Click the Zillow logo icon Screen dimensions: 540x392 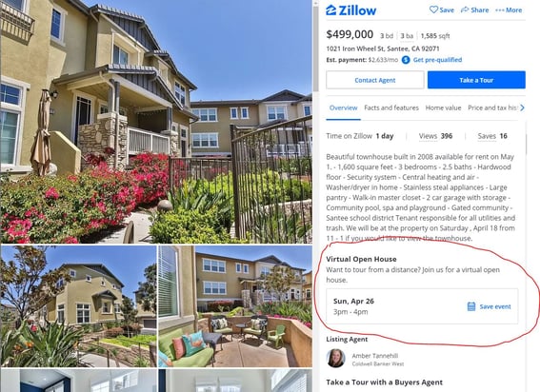click(x=331, y=10)
